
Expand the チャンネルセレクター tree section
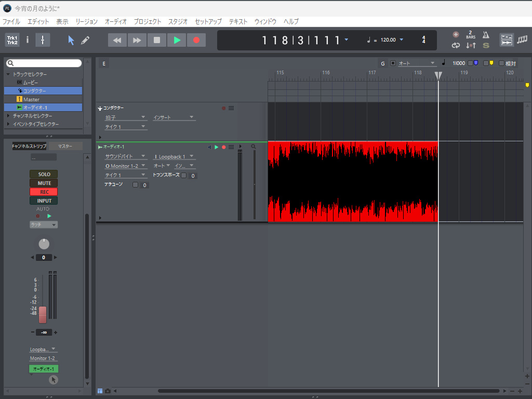coord(8,116)
